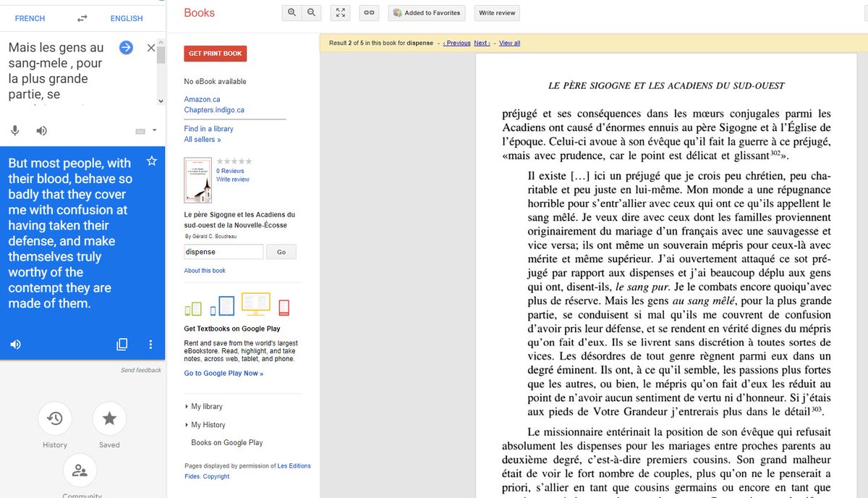Select ENGLISH target language
This screenshot has height=498, width=868.
[127, 18]
